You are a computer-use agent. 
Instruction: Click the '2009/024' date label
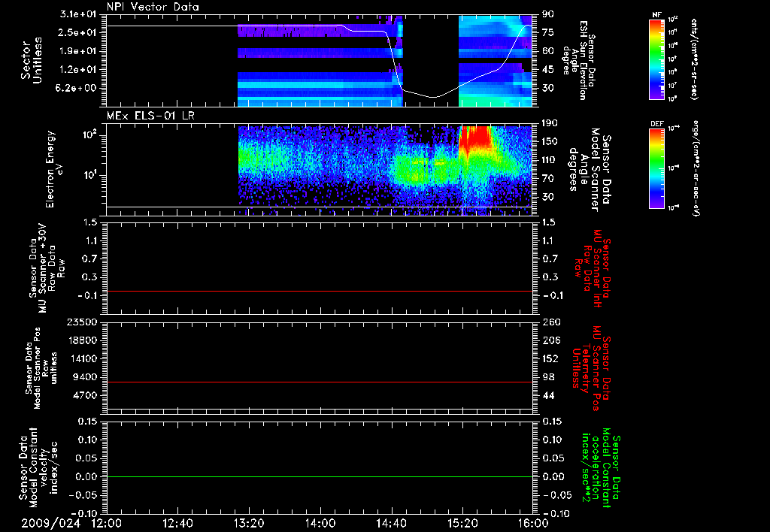pyautogui.click(x=50, y=523)
